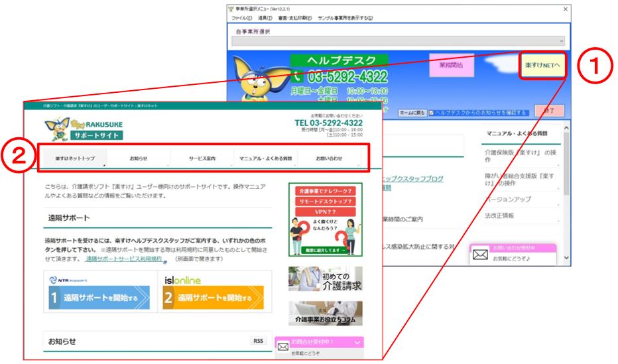Click the マニュアル・よくある質問 sidebar heading
The width and height of the screenshot is (618, 364).
click(x=517, y=133)
